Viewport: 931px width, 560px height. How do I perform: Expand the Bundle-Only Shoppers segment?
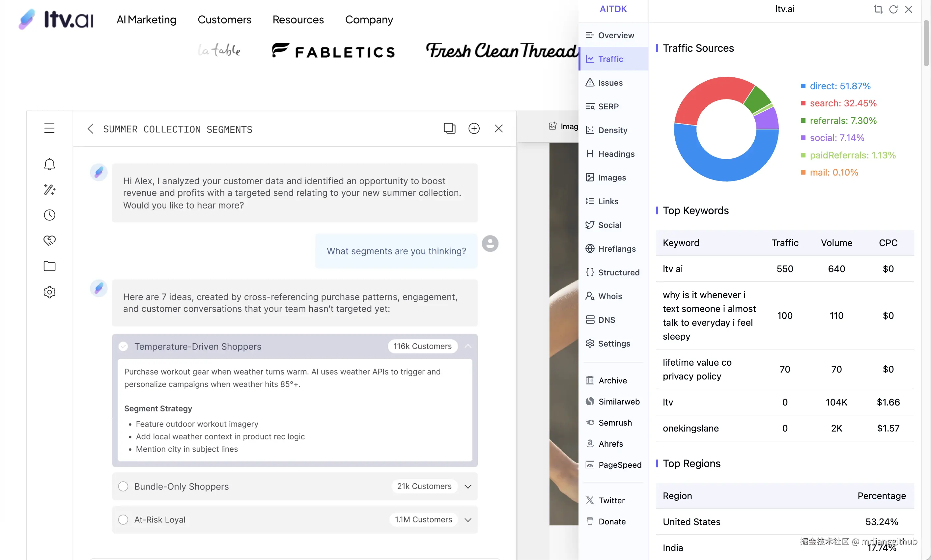[x=468, y=487]
